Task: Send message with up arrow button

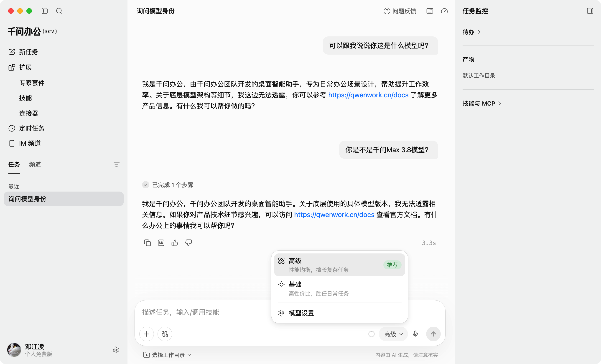Action: click(x=433, y=334)
